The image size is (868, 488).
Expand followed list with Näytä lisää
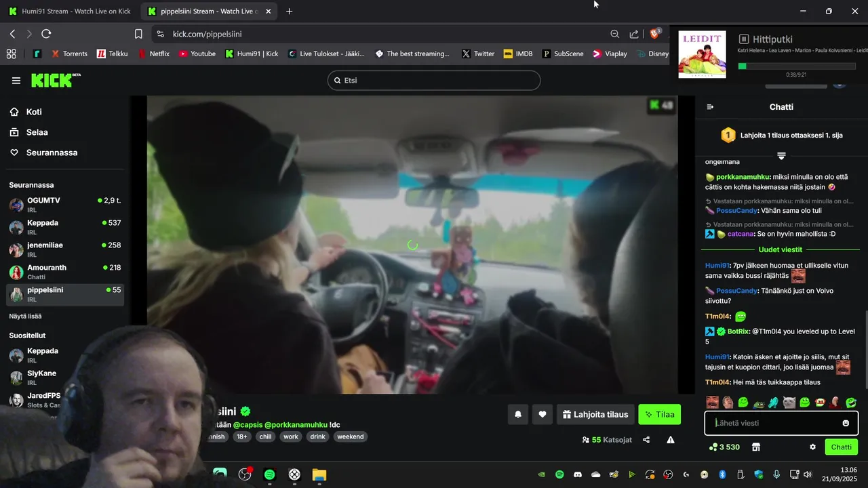click(25, 316)
